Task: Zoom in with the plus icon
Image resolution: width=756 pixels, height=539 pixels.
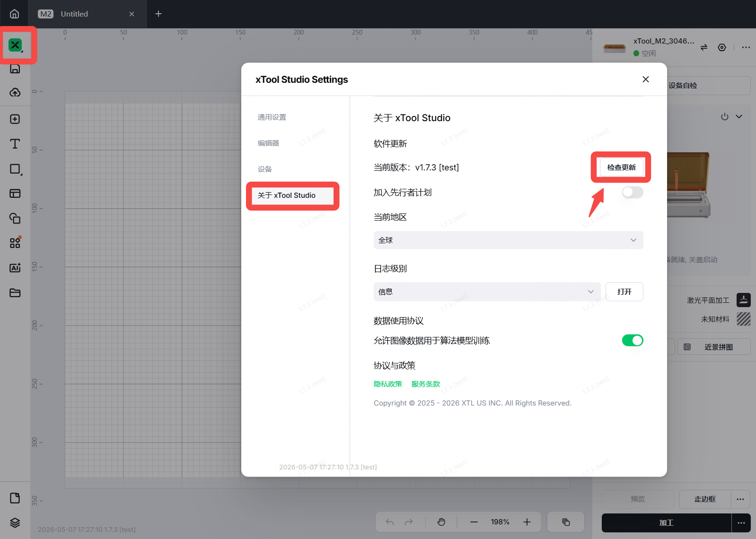Action: pos(527,522)
